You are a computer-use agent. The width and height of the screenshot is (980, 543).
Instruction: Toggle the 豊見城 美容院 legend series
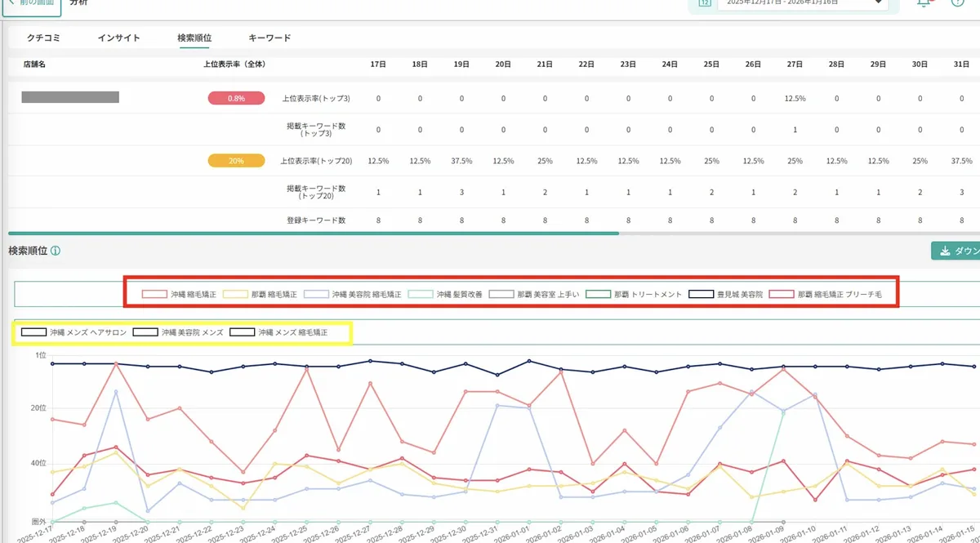pos(726,293)
